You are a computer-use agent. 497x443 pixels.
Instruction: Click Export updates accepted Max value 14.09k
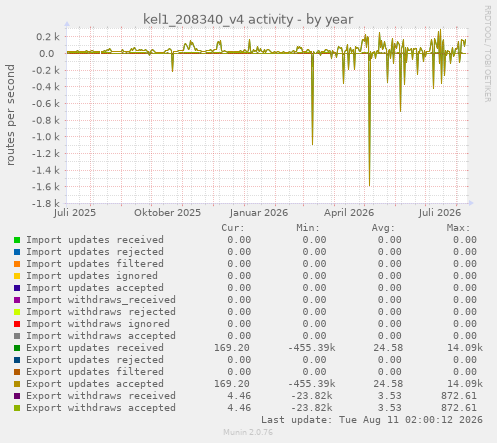[x=465, y=384]
